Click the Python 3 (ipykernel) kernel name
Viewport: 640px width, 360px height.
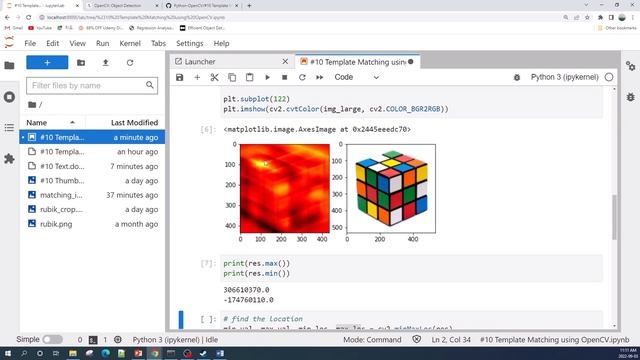[x=564, y=77]
